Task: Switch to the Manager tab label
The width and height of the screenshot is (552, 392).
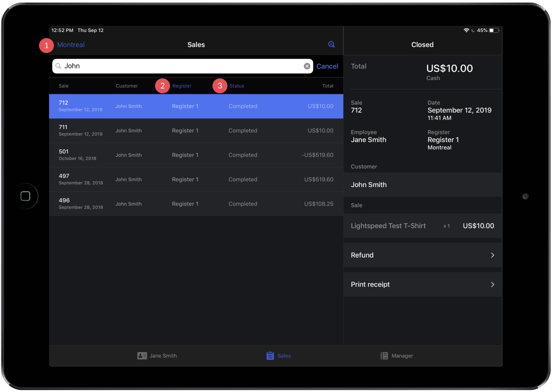Action: [x=402, y=356]
